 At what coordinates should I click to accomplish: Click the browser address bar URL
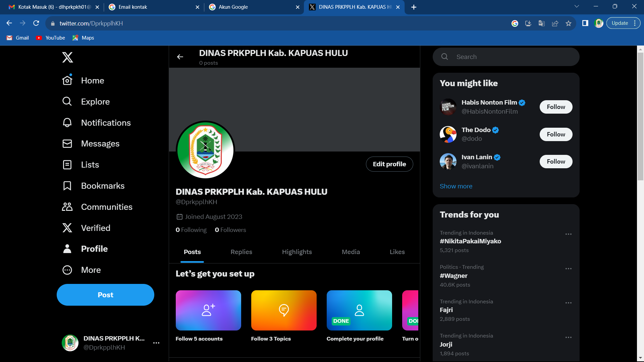[x=91, y=23]
